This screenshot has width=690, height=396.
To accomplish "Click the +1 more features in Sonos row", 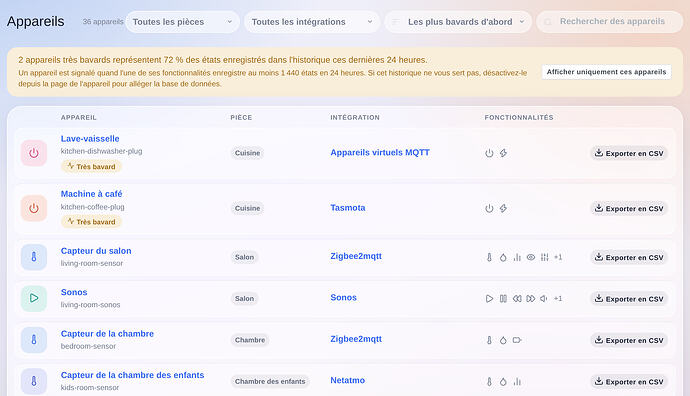I will pos(558,299).
